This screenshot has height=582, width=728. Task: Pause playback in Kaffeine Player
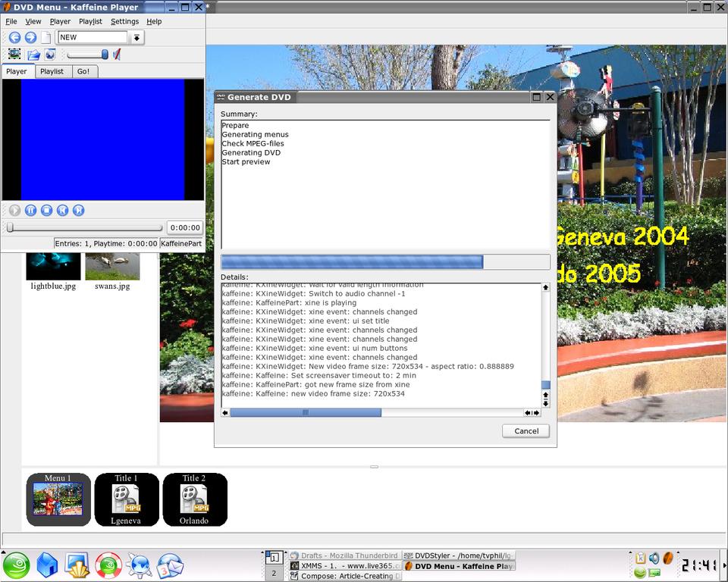[x=31, y=211]
